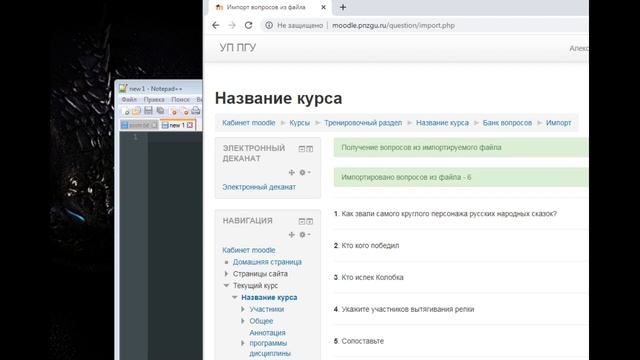
Task: Dock the Электронный деканат block
Action: click(310, 149)
